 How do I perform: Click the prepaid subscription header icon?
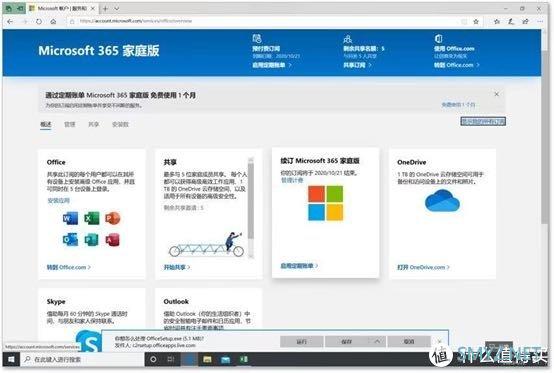coord(257,38)
